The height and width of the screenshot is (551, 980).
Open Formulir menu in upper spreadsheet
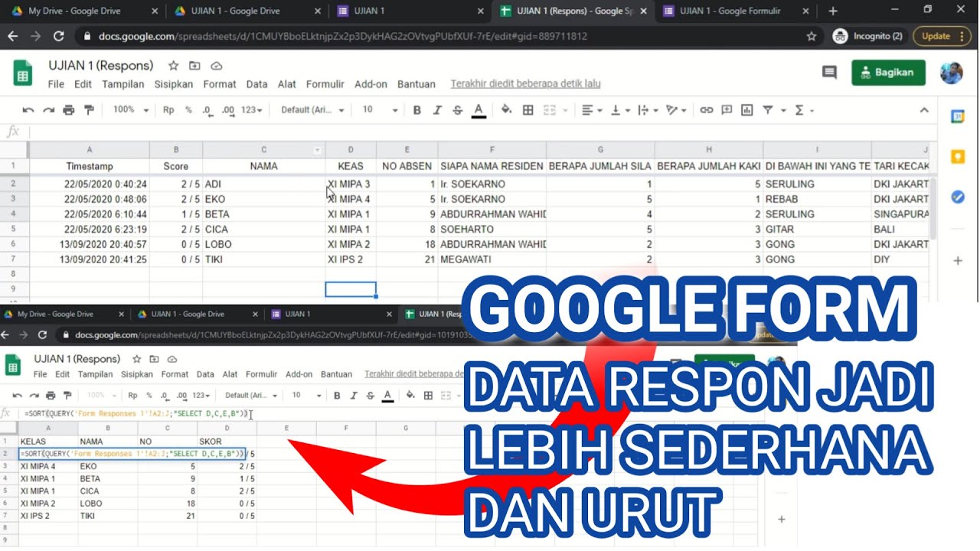(325, 84)
